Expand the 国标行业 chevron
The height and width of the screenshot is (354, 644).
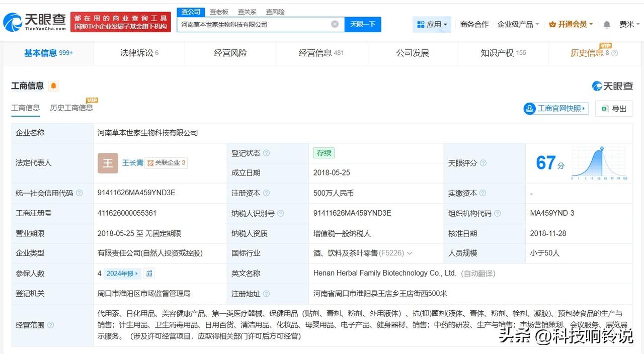410,253
